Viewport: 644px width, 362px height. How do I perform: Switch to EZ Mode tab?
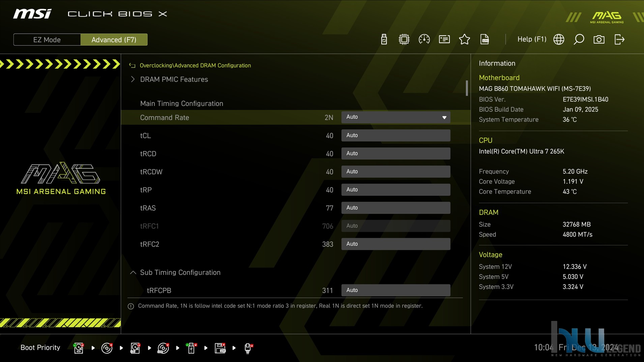47,40
